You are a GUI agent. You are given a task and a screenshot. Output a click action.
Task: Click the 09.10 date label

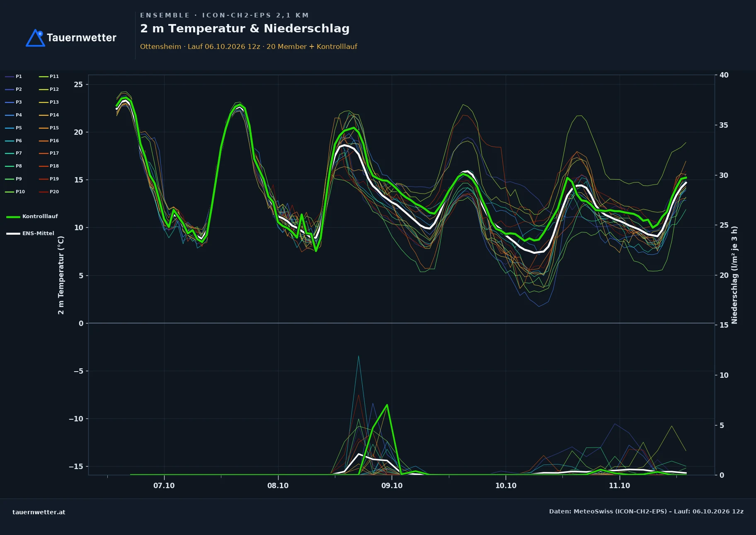[x=392, y=486]
